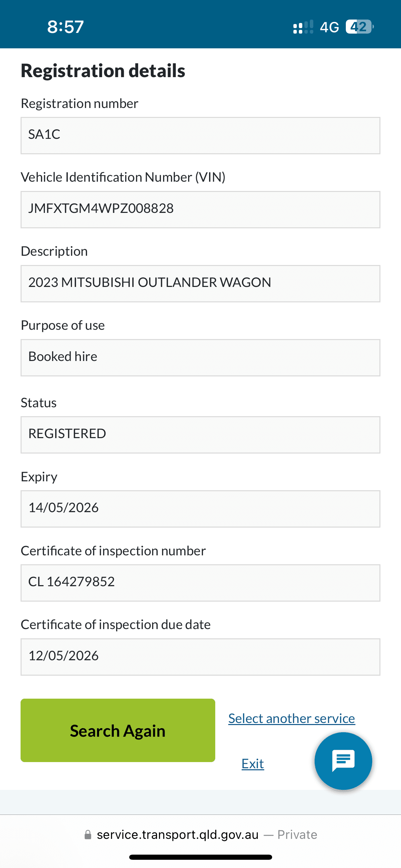The height and width of the screenshot is (868, 401).
Task: Tap the cellular signal bars icon
Action: pyautogui.click(x=303, y=27)
